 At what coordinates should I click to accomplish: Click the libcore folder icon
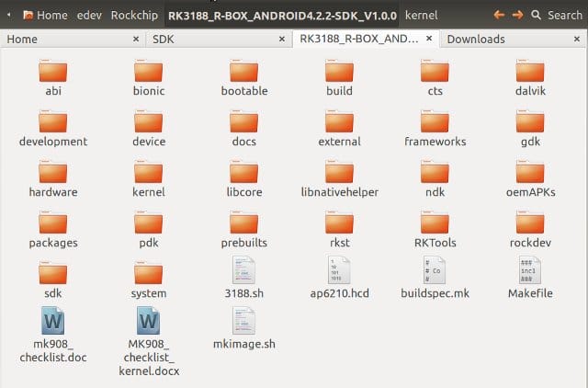point(243,172)
